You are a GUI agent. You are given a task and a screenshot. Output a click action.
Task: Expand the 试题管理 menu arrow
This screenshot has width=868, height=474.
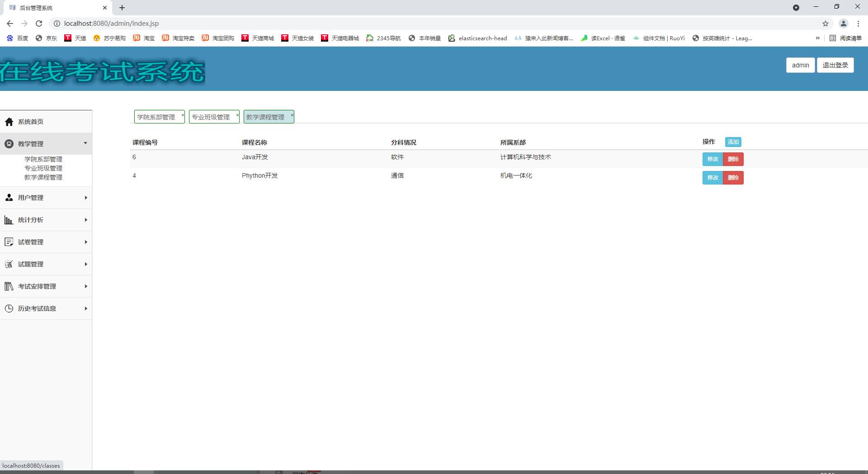click(86, 264)
